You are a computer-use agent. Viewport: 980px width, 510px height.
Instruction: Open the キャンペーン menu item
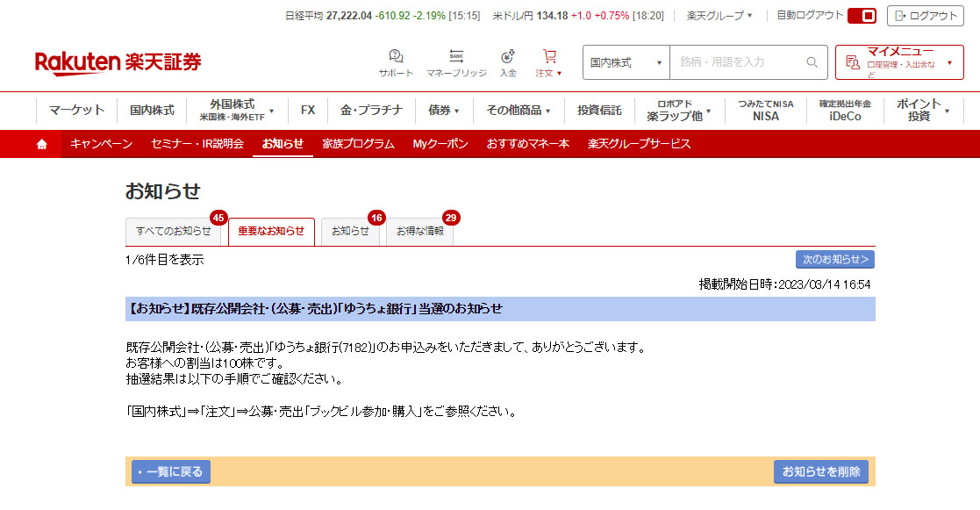pyautogui.click(x=101, y=144)
